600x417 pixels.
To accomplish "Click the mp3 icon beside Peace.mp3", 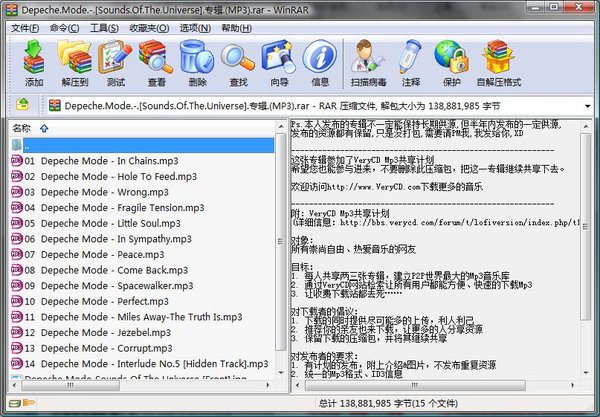I will 17,254.
